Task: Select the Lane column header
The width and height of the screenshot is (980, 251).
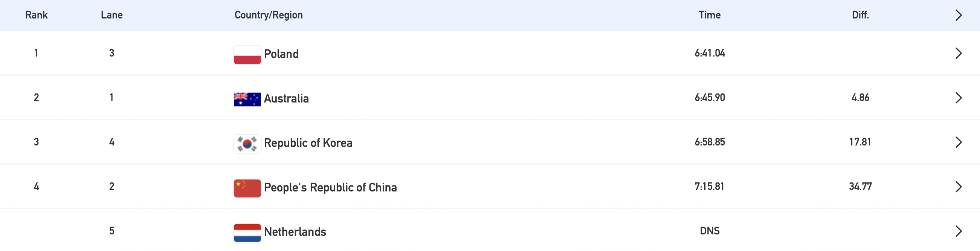Action: 111,15
